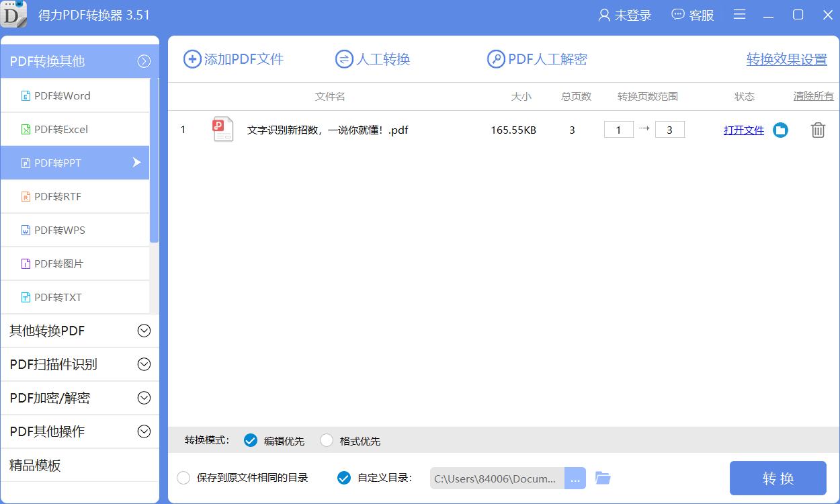Click the PDF转Word document icon
Image resolution: width=840 pixels, height=504 pixels.
click(x=26, y=96)
